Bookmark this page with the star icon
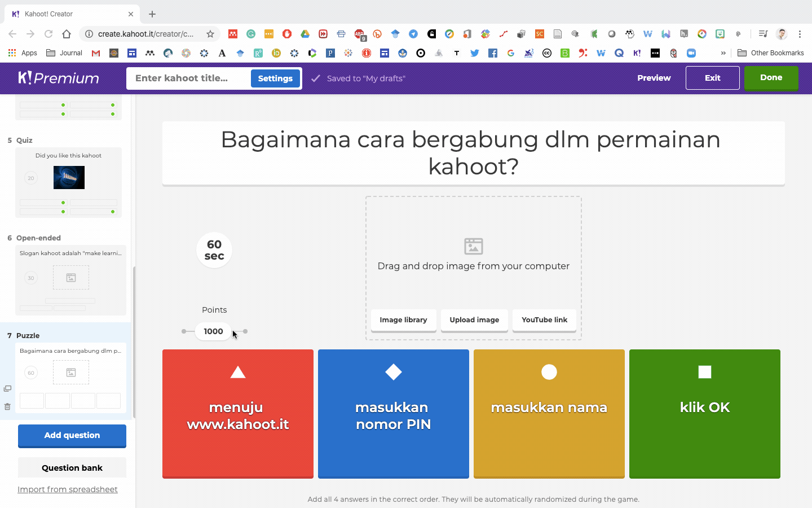Viewport: 812px width, 508px height. [x=210, y=34]
